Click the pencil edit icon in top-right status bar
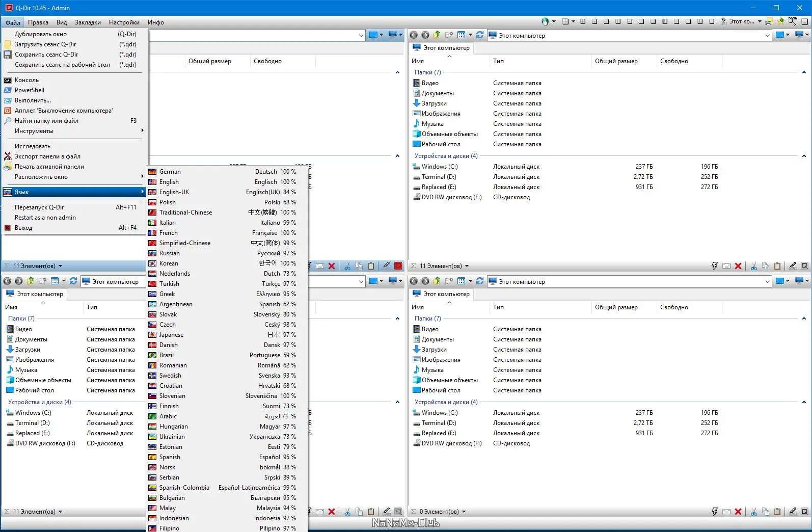 tap(793, 266)
